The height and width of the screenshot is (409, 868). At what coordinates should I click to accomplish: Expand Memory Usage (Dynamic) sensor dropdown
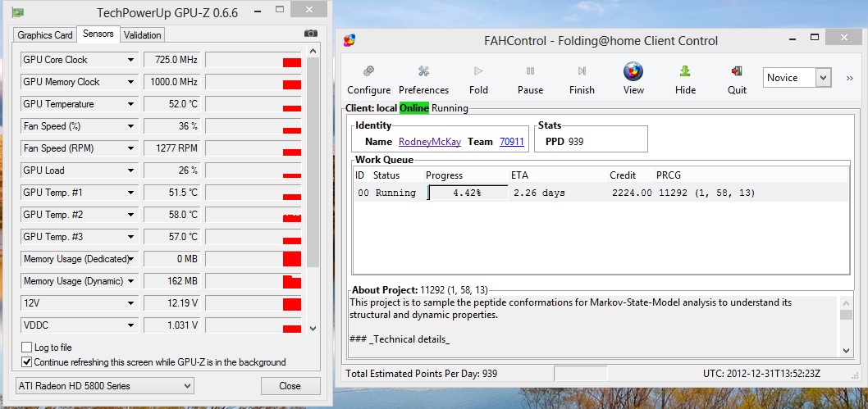130,281
